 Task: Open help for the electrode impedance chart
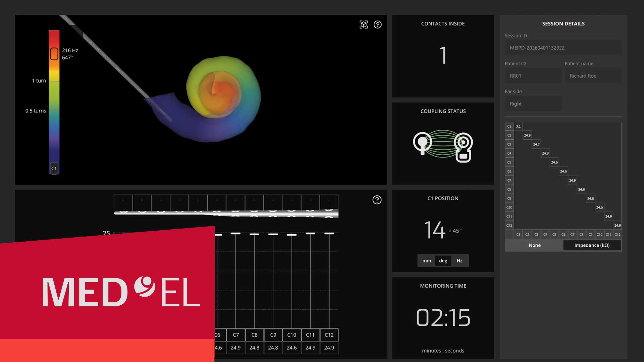[377, 200]
